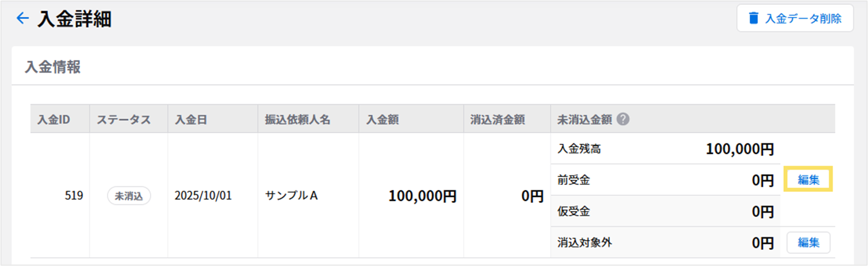The image size is (868, 266).
Task: Click the back arrow icon
Action: coord(23,19)
